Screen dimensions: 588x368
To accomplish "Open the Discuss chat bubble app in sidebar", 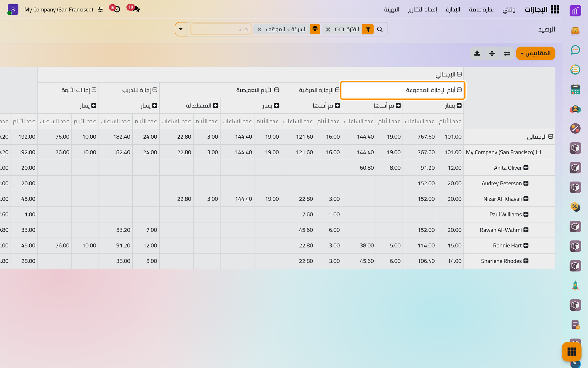I will point(575,50).
